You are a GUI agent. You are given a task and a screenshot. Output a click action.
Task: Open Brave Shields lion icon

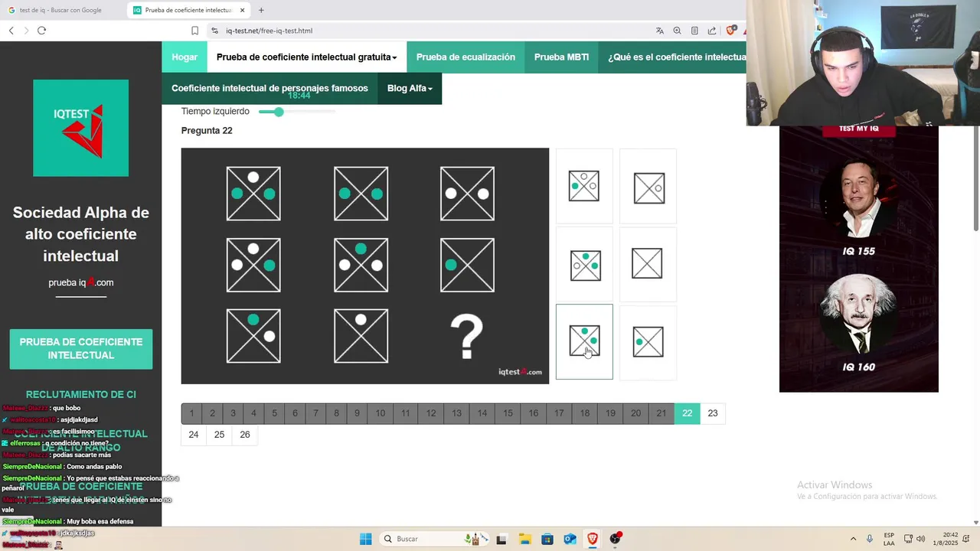[x=730, y=31]
